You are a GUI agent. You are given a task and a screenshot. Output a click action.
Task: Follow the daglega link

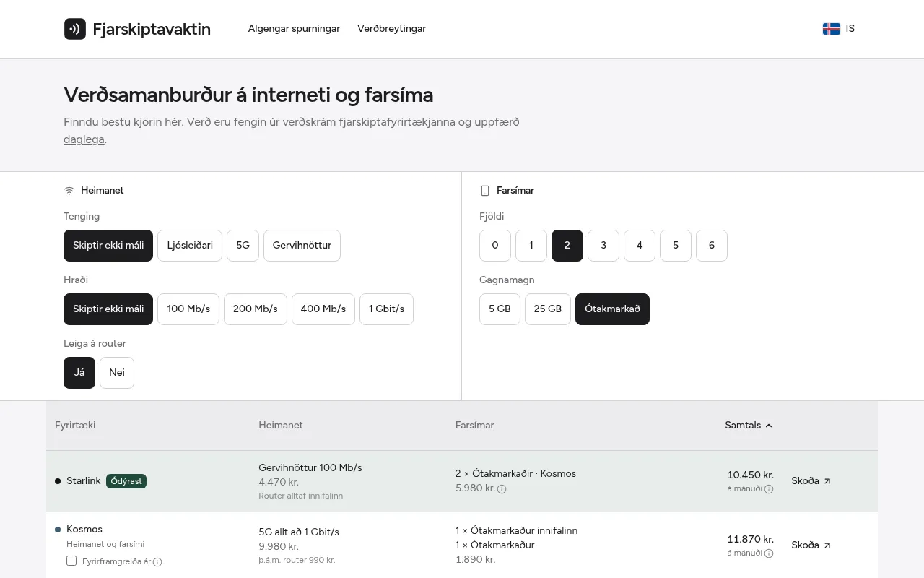coord(84,139)
